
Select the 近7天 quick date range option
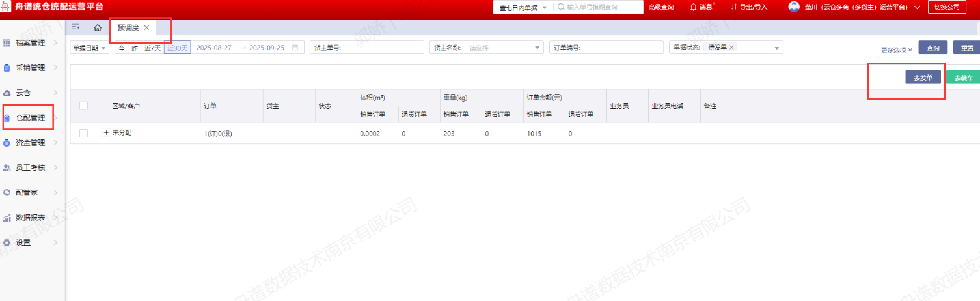pyautogui.click(x=152, y=48)
